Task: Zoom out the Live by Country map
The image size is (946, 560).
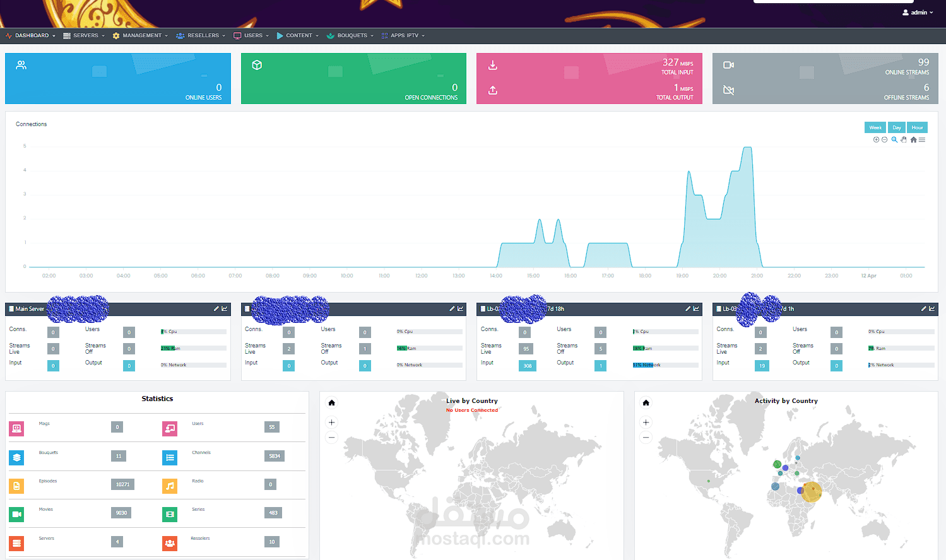Action: 331,438
